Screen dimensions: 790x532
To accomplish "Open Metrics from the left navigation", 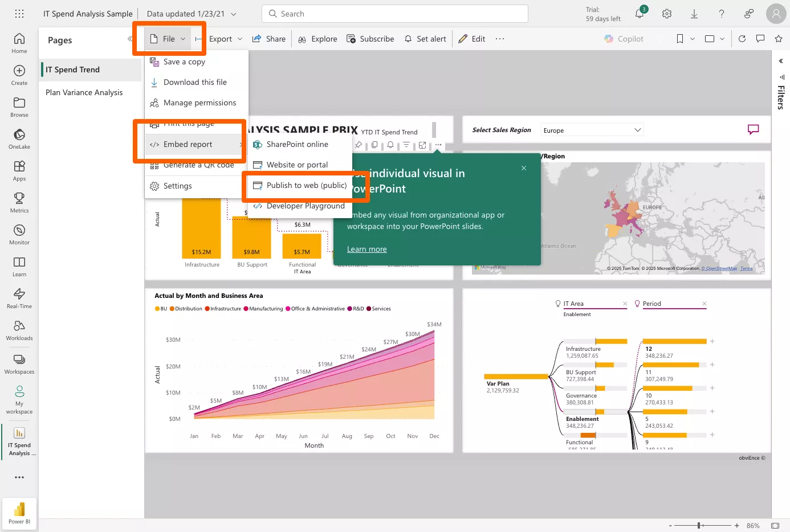I will tap(19, 202).
